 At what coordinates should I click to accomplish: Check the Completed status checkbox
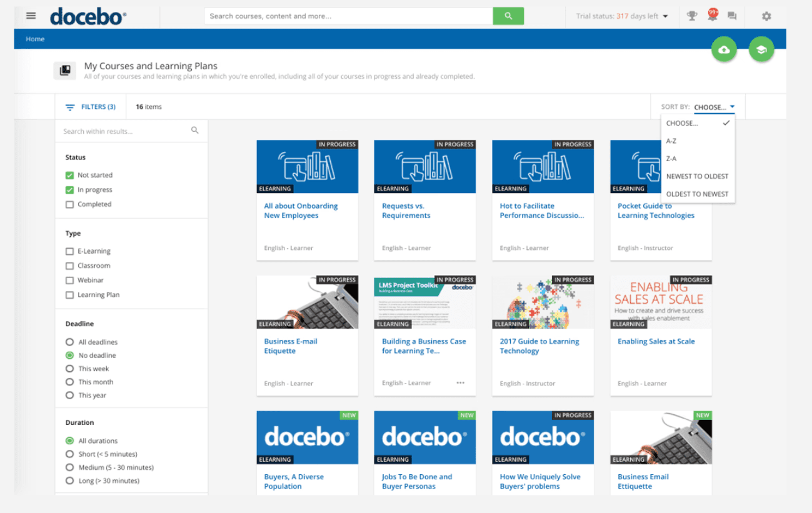(x=69, y=204)
